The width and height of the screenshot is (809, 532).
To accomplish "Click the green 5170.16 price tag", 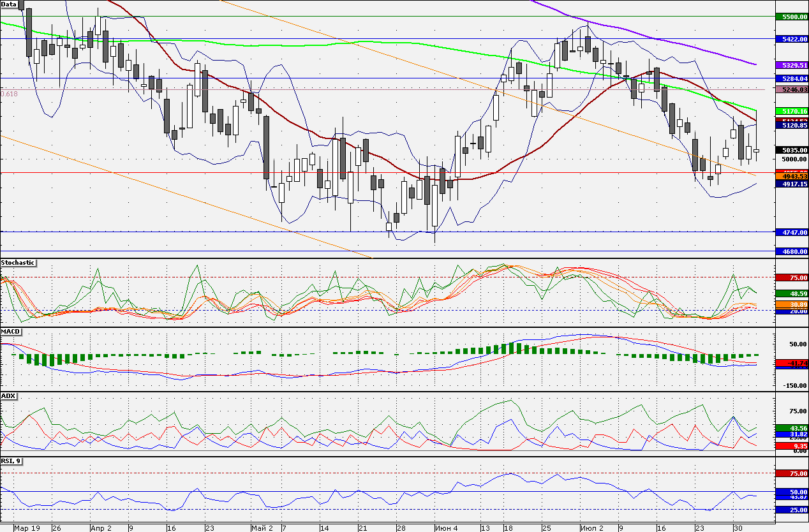I will 791,112.
